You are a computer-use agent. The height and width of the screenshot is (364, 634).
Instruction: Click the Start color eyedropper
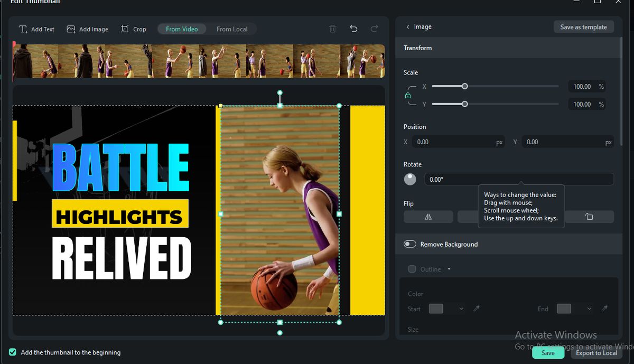pos(477,309)
